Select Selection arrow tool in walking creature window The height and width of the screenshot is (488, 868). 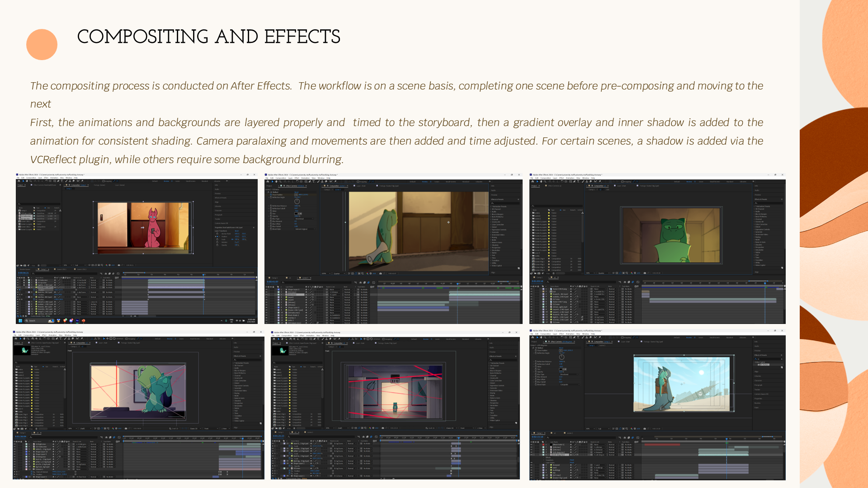pyautogui.click(x=273, y=182)
